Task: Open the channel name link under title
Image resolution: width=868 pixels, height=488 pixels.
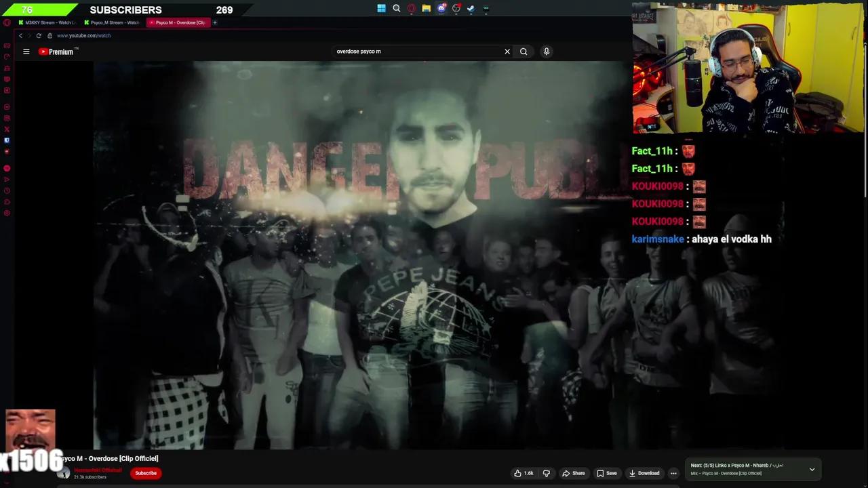Action: tap(98, 470)
